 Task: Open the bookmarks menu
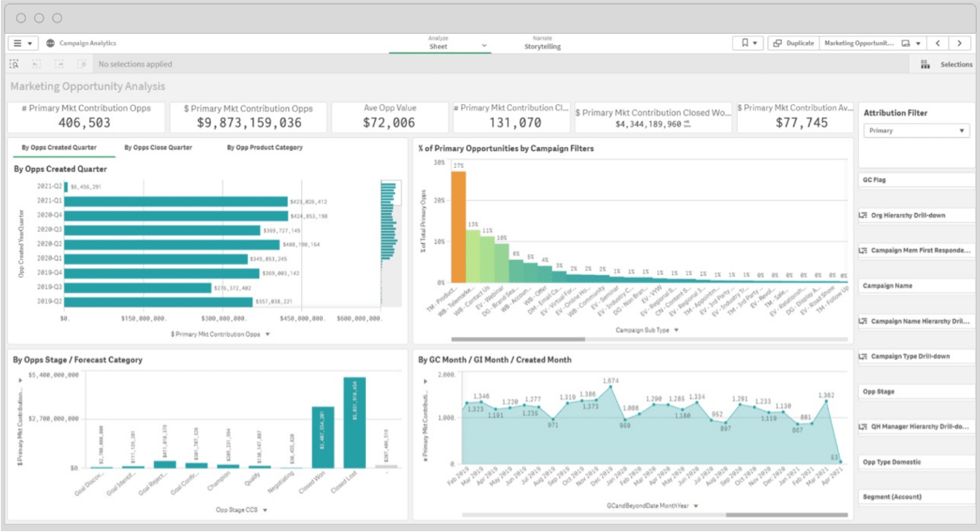[749, 43]
